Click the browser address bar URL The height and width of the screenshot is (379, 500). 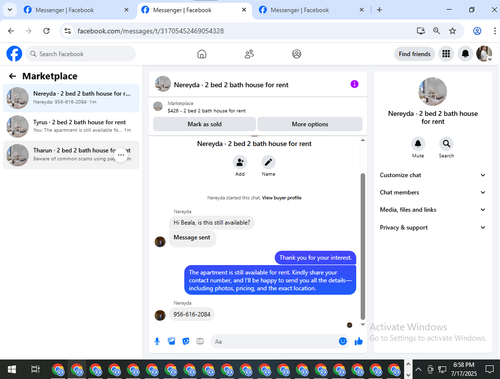point(151,31)
